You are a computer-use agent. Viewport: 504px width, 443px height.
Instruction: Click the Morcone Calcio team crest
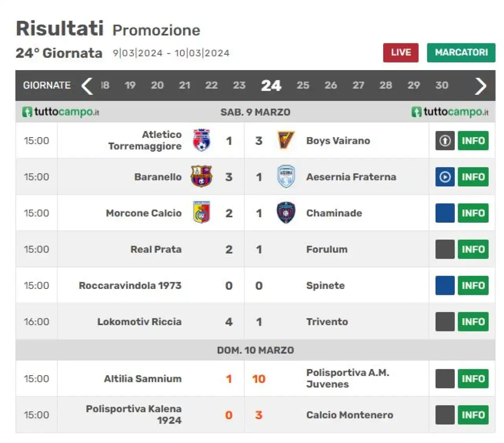pyautogui.click(x=202, y=213)
